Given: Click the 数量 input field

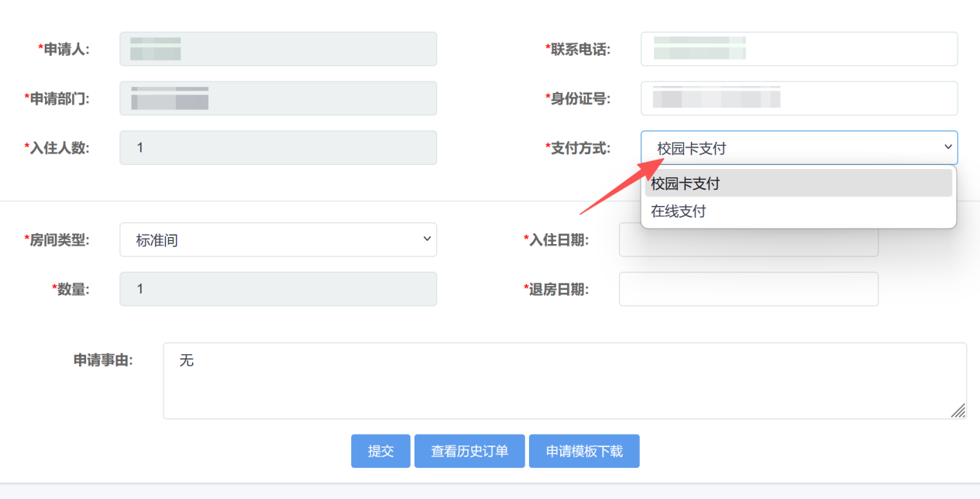Looking at the screenshot, I should (277, 289).
